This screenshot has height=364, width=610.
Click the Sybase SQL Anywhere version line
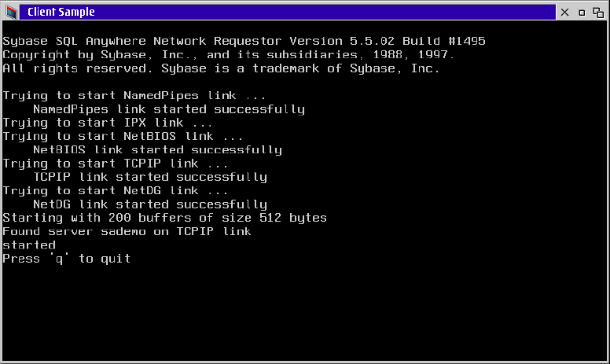[244, 41]
